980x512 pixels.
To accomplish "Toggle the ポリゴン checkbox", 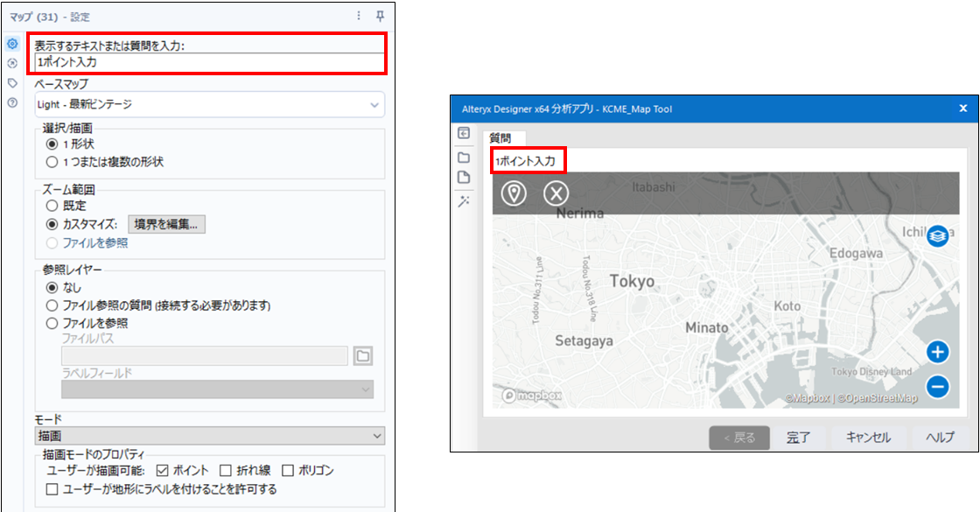I will 287,471.
